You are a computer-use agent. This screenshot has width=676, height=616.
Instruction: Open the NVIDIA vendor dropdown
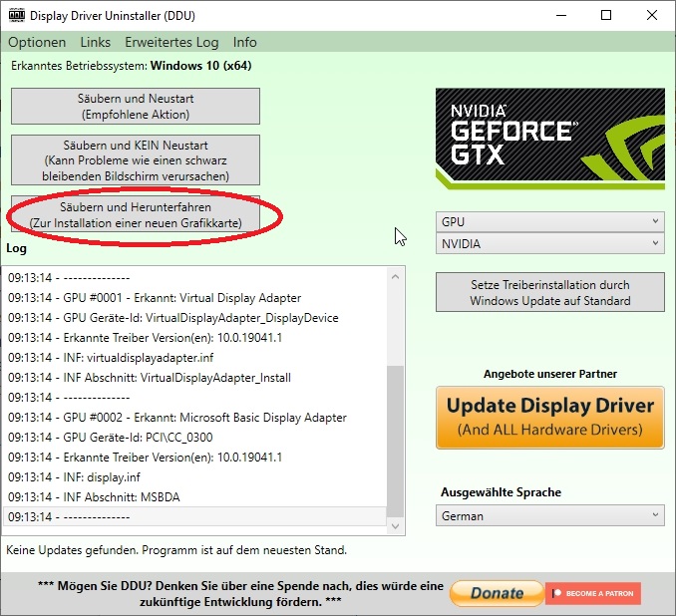tap(550, 243)
